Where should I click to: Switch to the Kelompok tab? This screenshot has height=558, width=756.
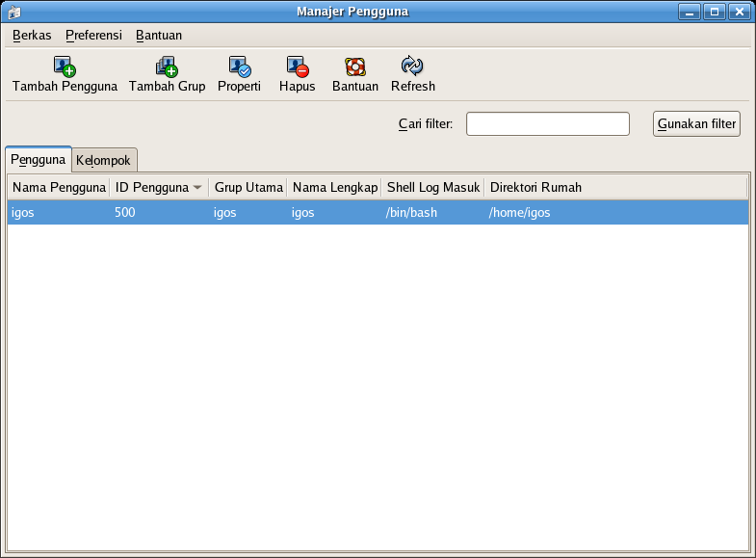(x=103, y=161)
